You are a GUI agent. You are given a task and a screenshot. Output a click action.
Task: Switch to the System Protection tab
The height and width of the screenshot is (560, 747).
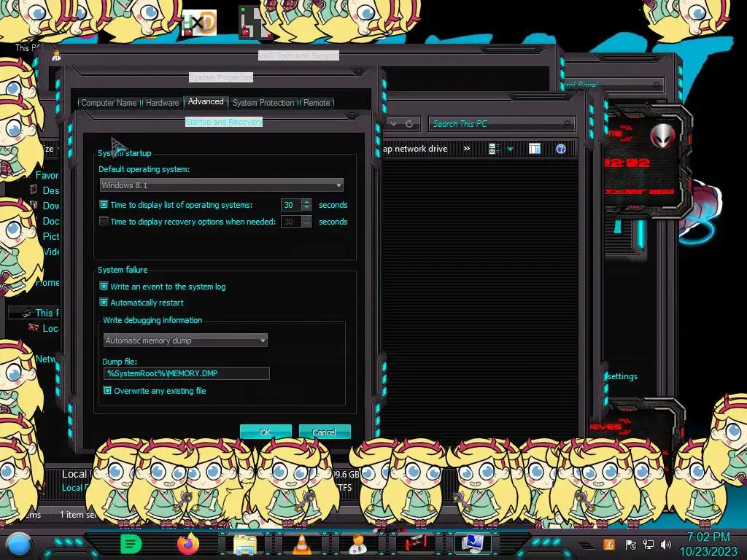point(263,102)
